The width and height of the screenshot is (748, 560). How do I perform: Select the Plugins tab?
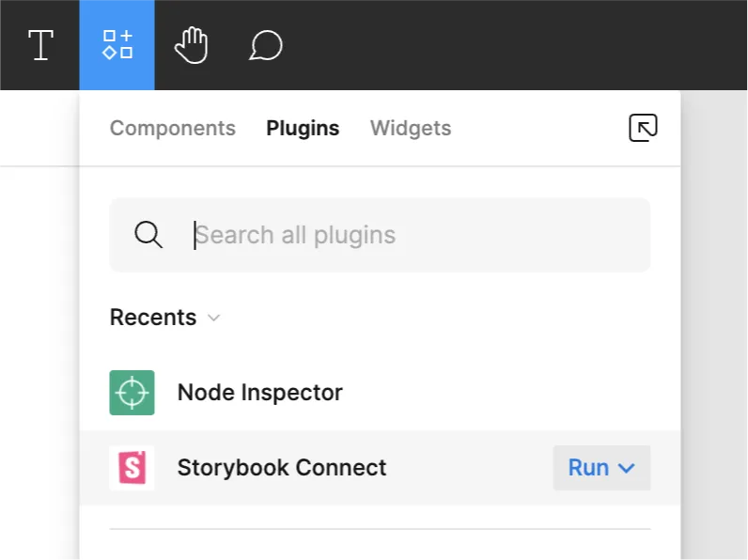click(303, 128)
